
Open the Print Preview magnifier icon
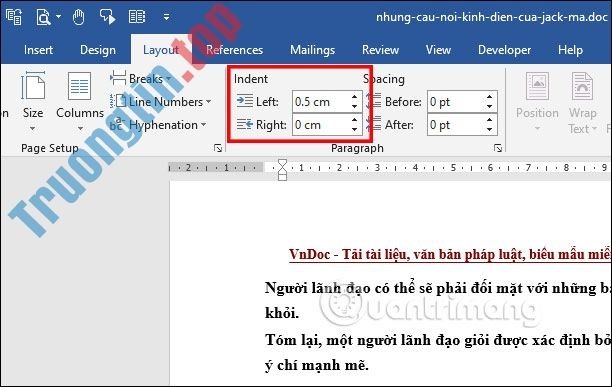[x=43, y=17]
